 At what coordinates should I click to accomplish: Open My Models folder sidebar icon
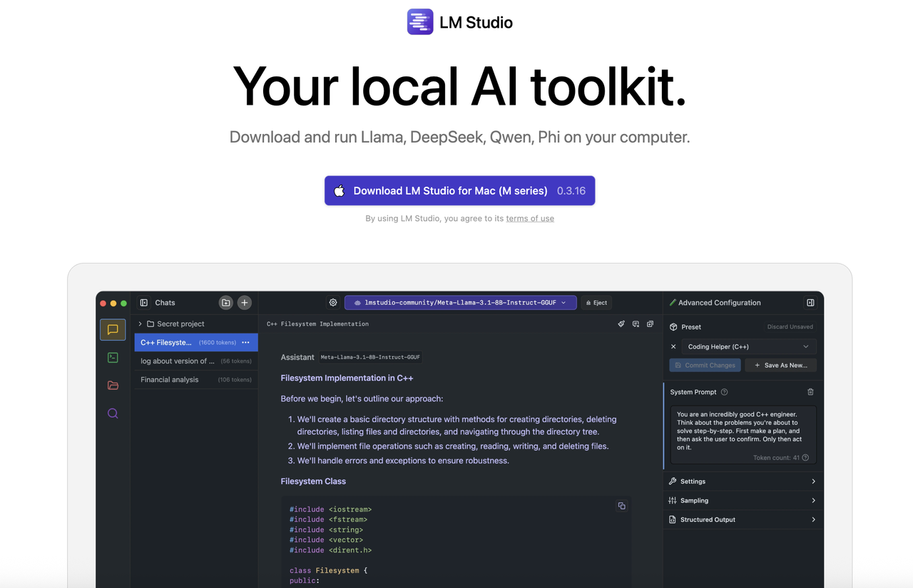click(x=113, y=386)
